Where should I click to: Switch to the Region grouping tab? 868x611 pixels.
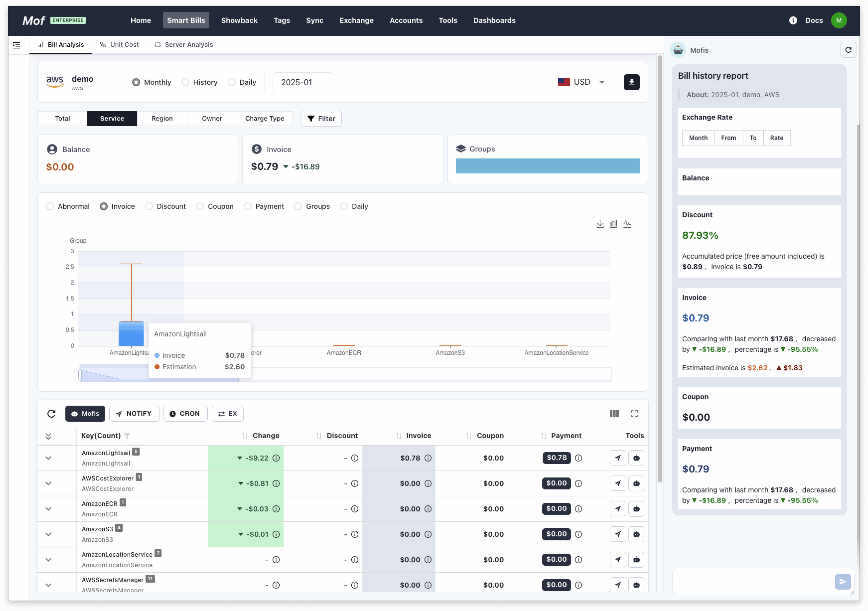click(162, 118)
